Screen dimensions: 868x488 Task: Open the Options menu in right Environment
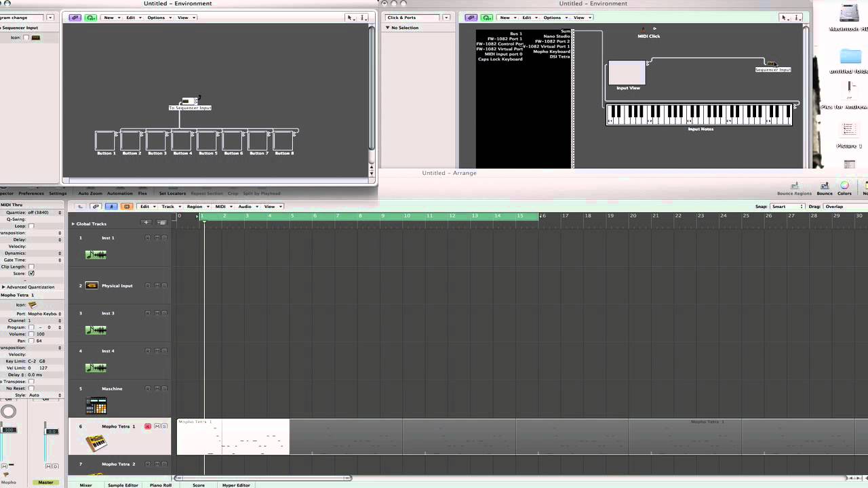[554, 18]
